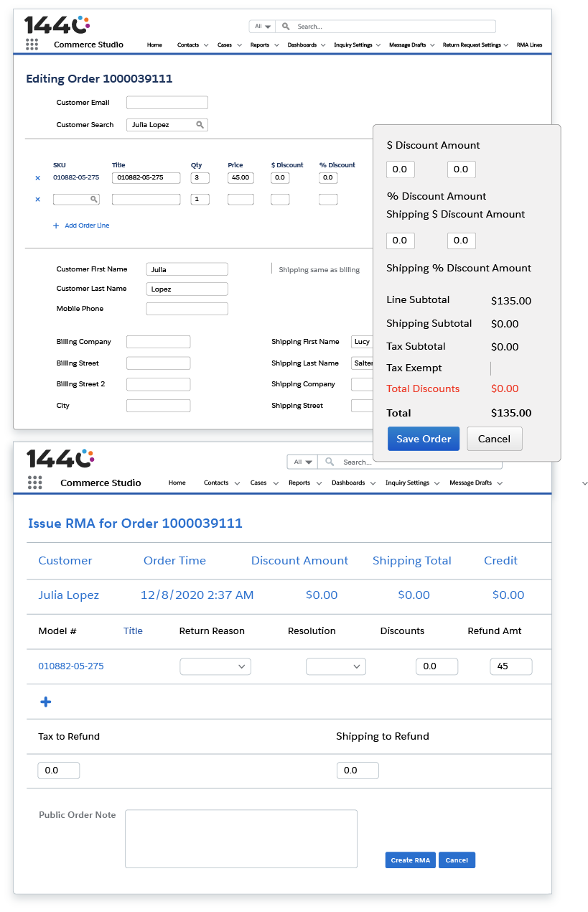This screenshot has width=588, height=912.
Task: Remove the 010882-05-275 order line with X
Action: (x=38, y=178)
